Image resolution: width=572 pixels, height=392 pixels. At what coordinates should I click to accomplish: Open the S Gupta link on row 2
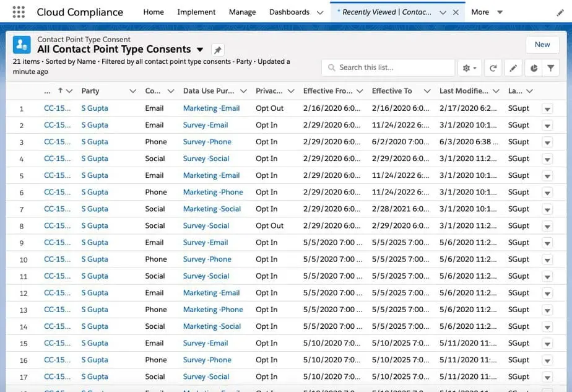click(94, 124)
